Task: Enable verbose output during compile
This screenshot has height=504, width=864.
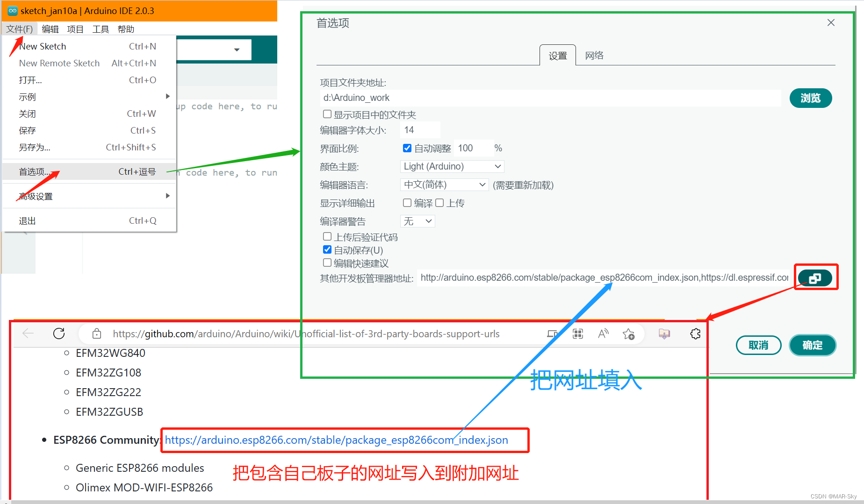Action: 407,203
